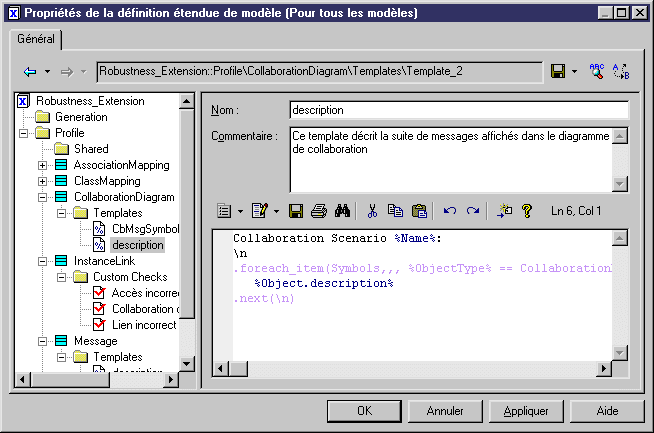Click the Find binoculars icon

pyautogui.click(x=340, y=211)
